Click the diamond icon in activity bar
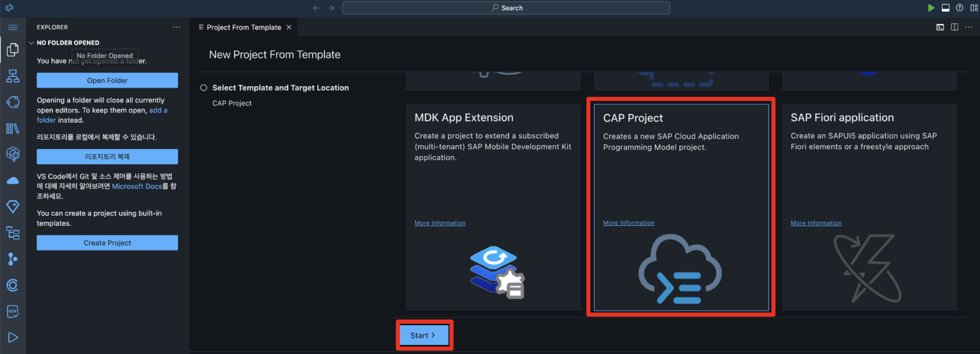Viewport: 980px width, 354px height. pos(13,206)
